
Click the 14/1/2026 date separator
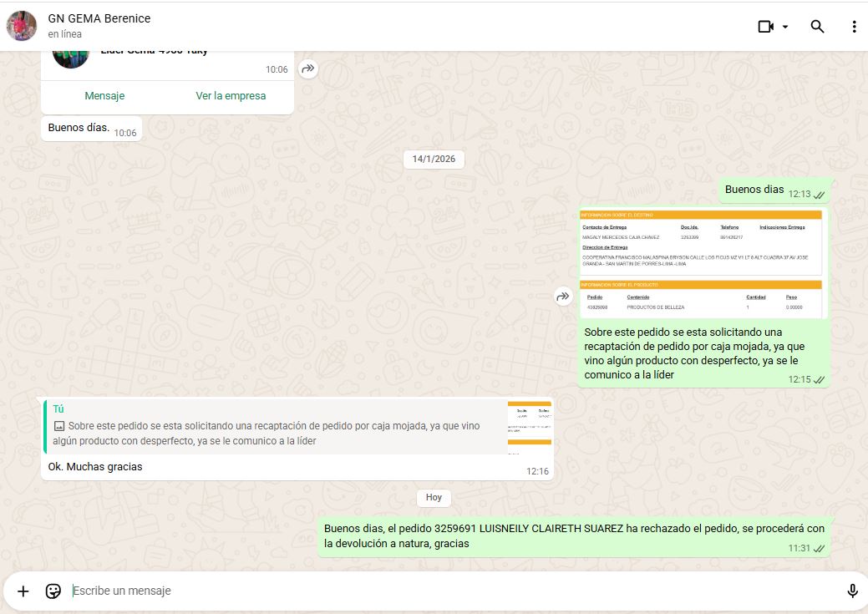(434, 160)
